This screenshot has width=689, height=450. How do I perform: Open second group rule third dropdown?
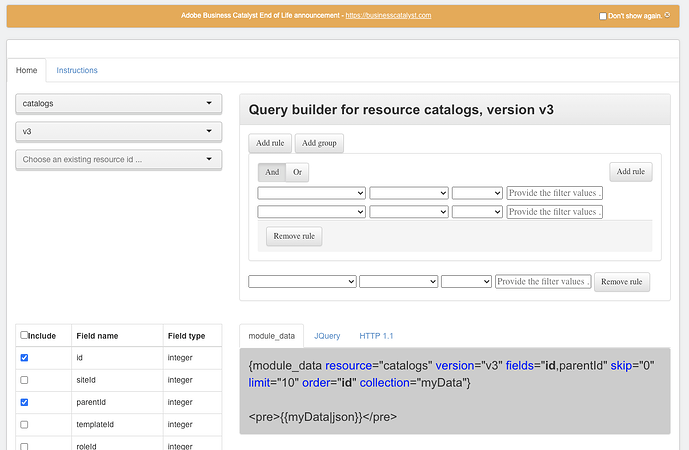477,212
